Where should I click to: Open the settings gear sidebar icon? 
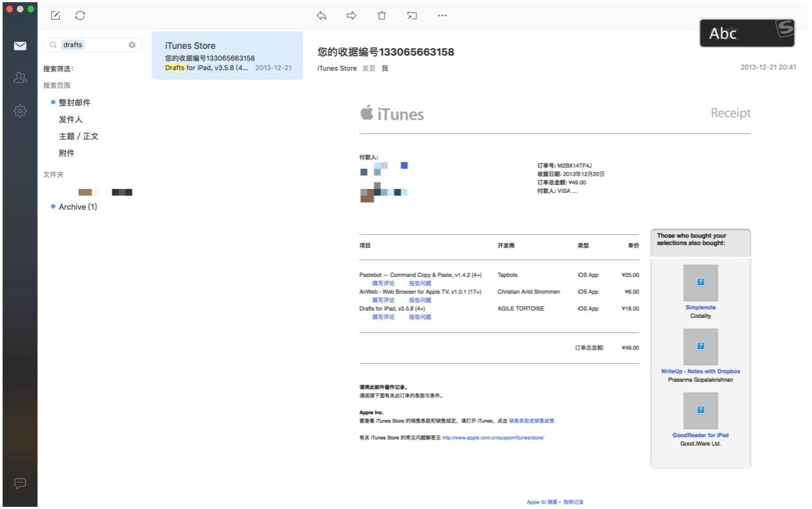20,111
